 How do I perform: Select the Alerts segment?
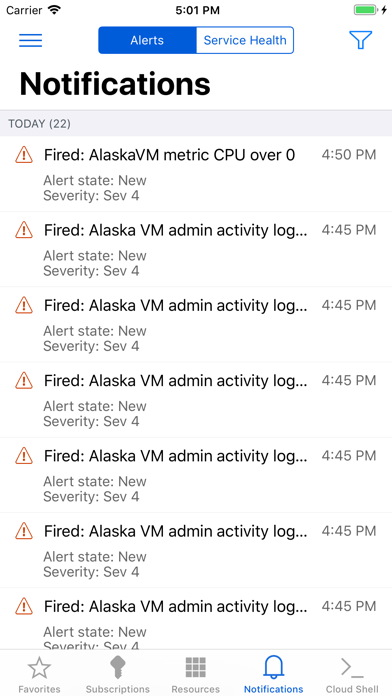pos(147,40)
